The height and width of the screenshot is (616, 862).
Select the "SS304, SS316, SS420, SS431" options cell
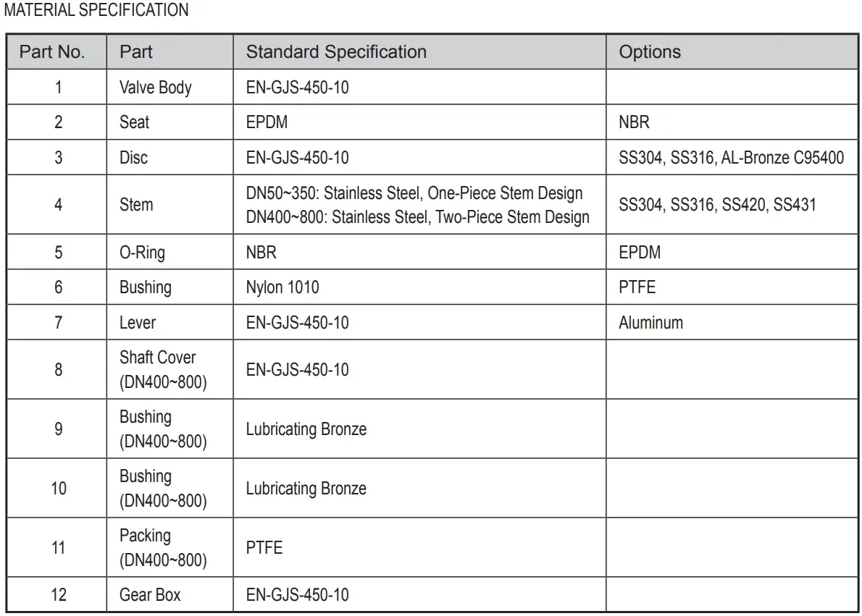click(717, 205)
